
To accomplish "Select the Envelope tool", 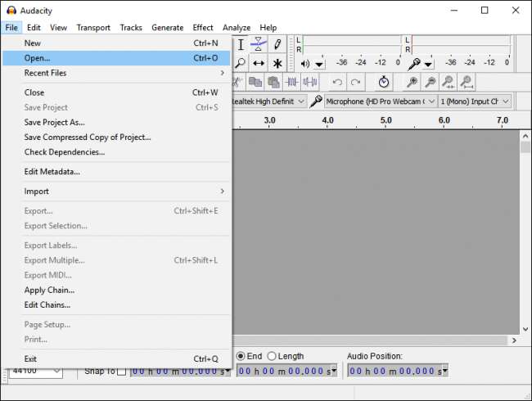I will pos(259,44).
